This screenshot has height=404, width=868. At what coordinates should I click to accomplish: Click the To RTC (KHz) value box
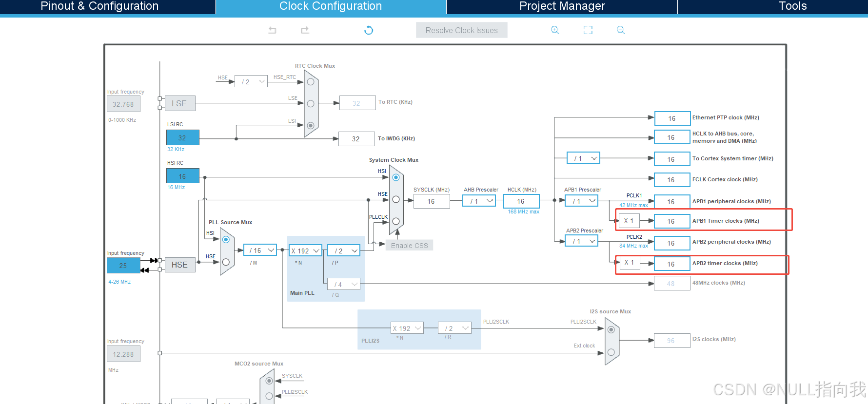point(357,103)
